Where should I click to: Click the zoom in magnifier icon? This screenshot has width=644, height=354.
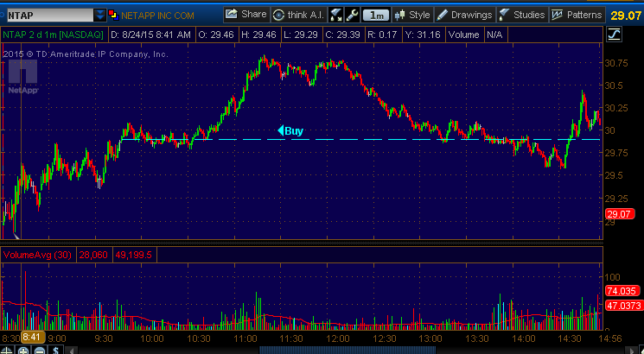point(23,349)
